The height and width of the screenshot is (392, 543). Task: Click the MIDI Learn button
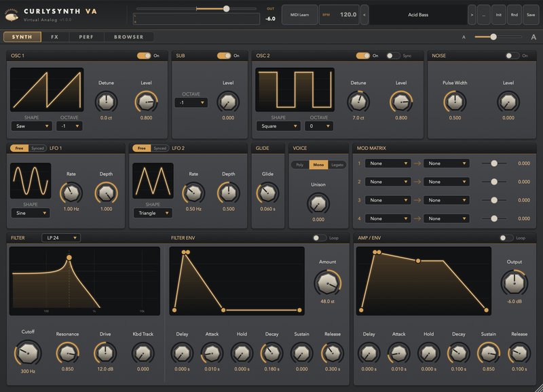coord(299,15)
